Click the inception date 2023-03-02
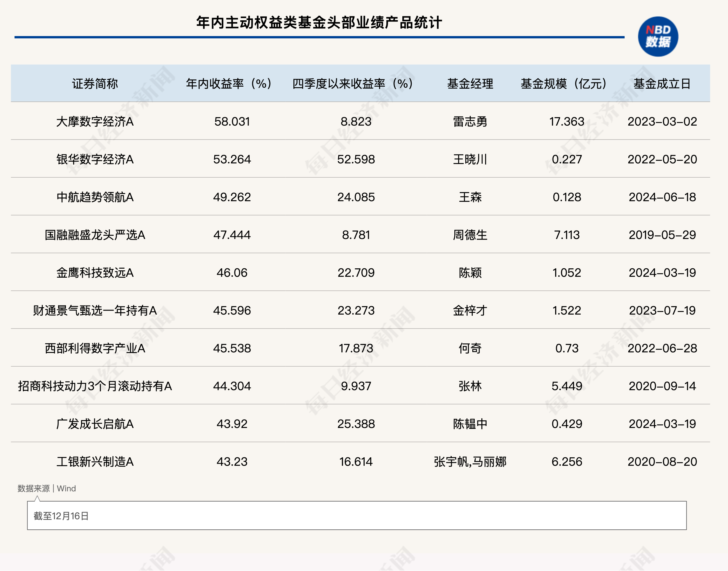Viewport: 728px width, 571px height. 662,121
